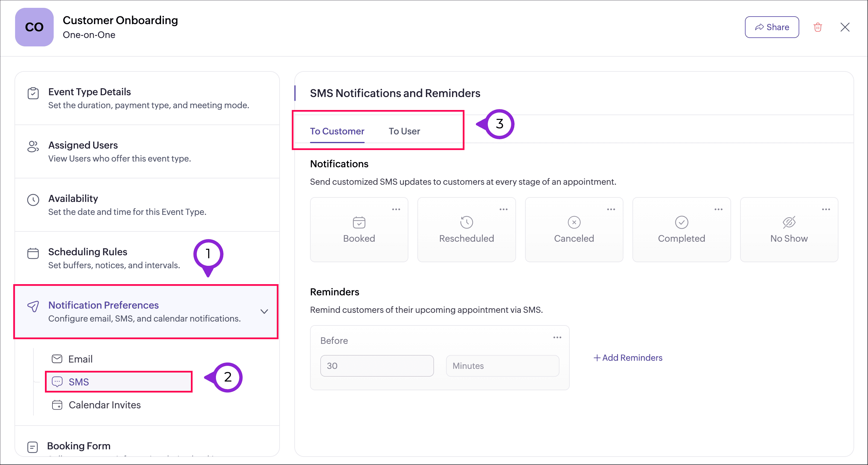Open more options on No Show card
Viewport: 868px width, 465px height.
point(826,209)
